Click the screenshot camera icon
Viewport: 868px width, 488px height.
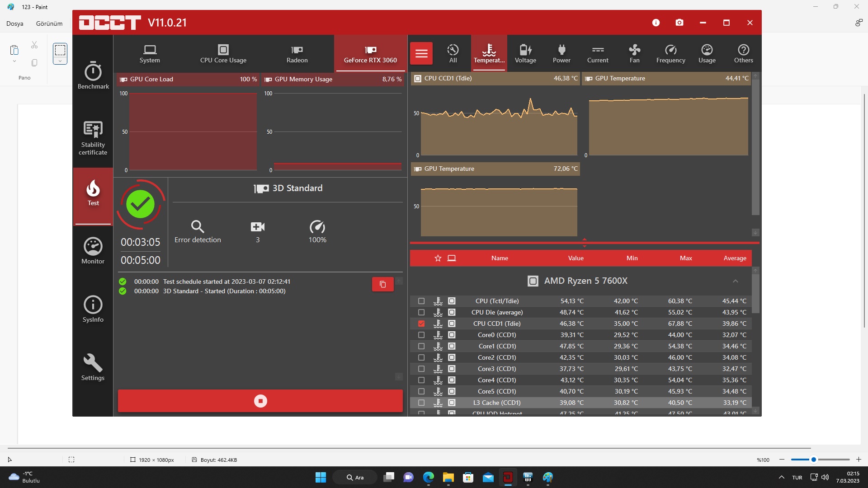[679, 23]
